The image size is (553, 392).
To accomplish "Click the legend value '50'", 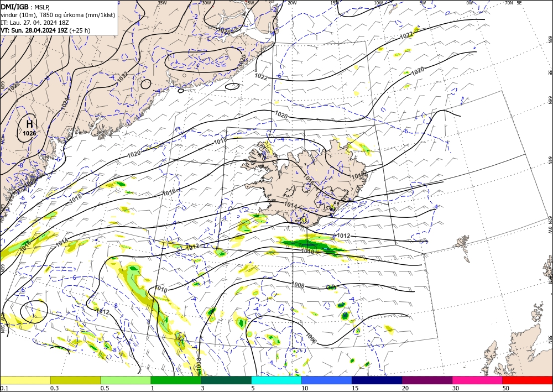I will 506,388.
